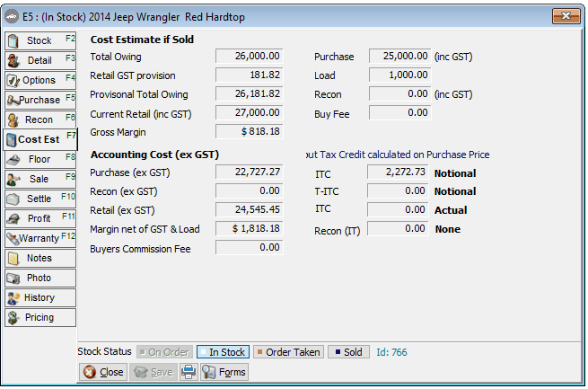Click the vehicle icon in title bar
This screenshot has width=588, height=389.
[12, 17]
